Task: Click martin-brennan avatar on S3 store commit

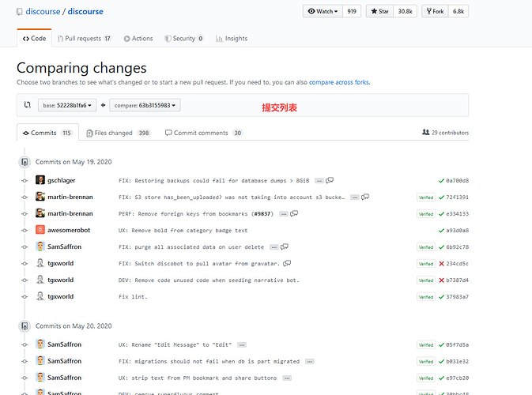Action: [40, 196]
